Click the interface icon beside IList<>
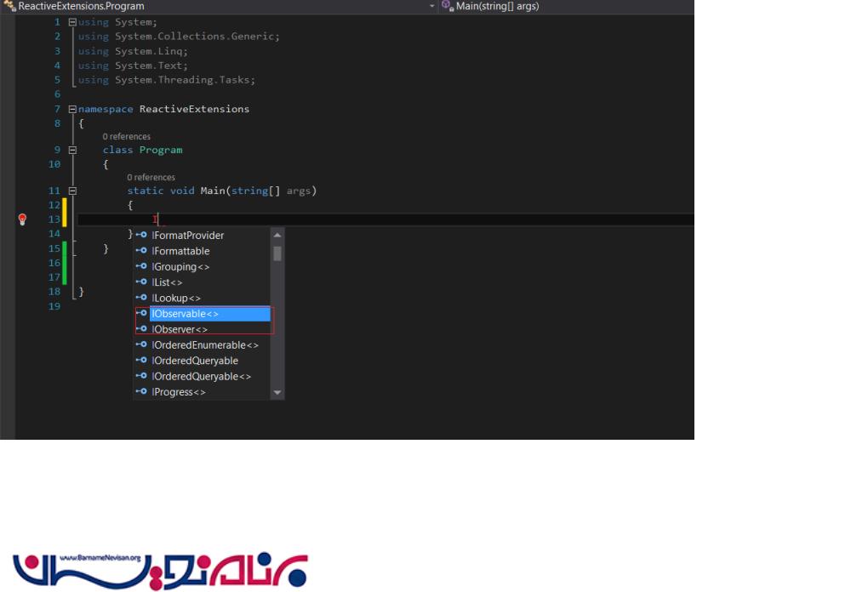The height and width of the screenshot is (592, 868). click(142, 282)
